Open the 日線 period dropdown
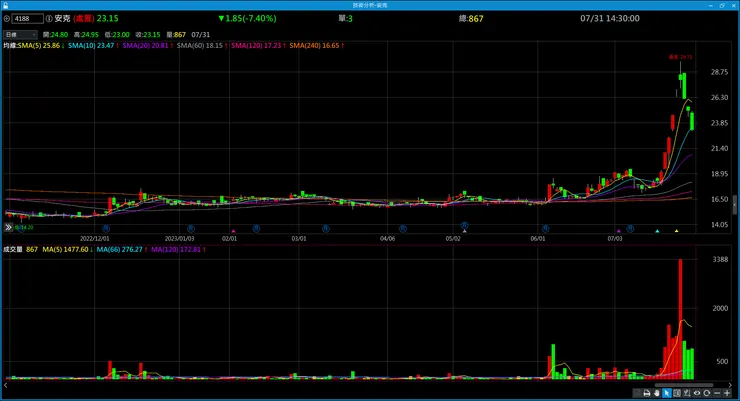The width and height of the screenshot is (740, 401). point(20,34)
